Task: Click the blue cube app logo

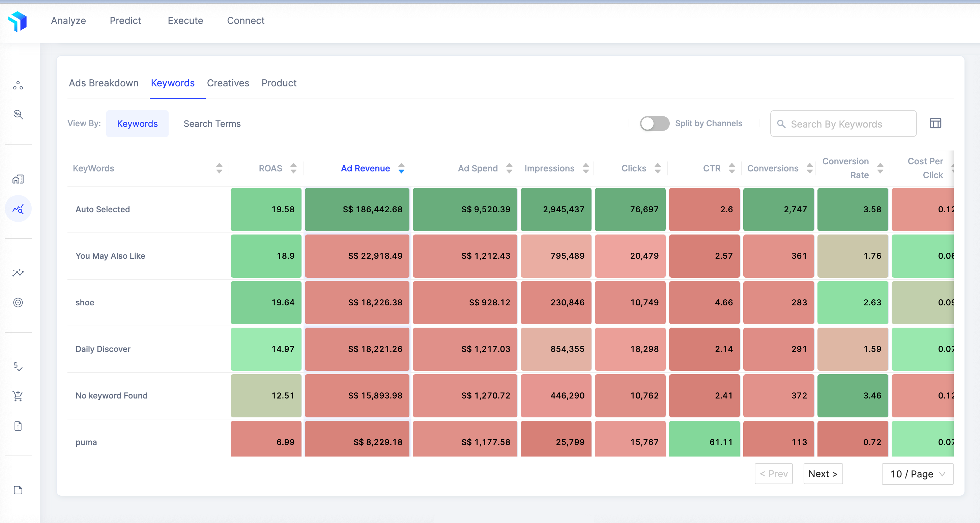Action: [18, 21]
